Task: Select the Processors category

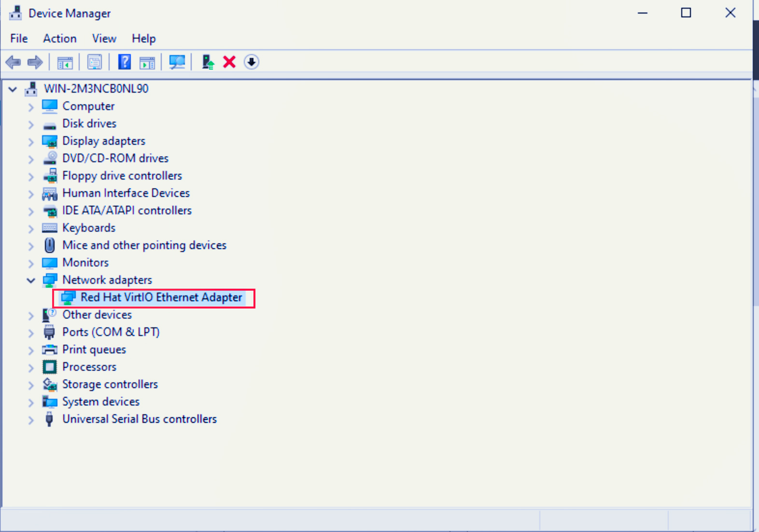Action: [89, 367]
